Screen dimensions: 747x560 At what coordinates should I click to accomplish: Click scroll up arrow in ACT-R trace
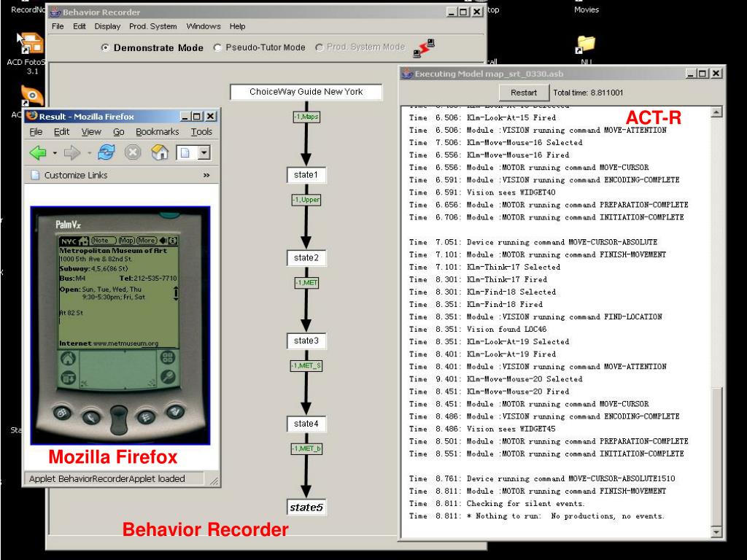[x=716, y=112]
